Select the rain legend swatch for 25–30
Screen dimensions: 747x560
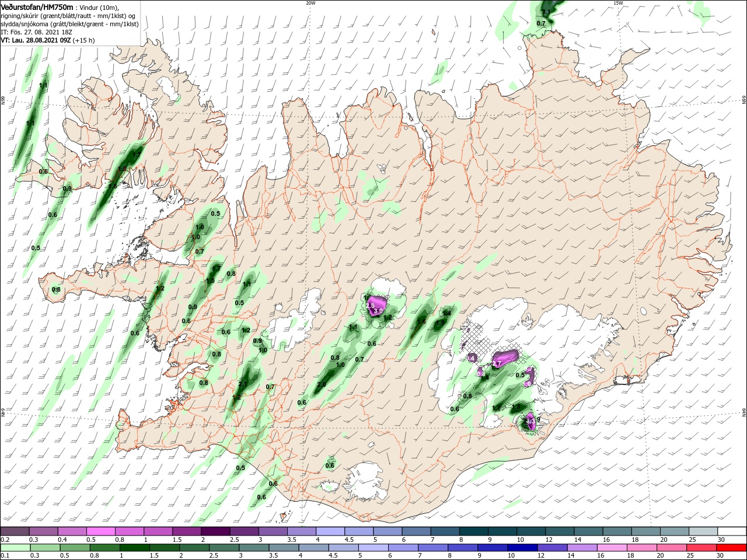[x=702, y=548]
